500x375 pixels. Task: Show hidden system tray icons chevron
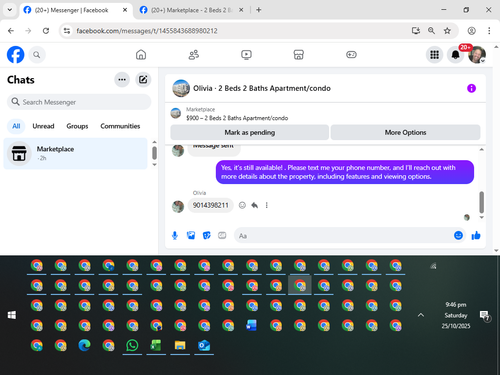[x=421, y=315]
